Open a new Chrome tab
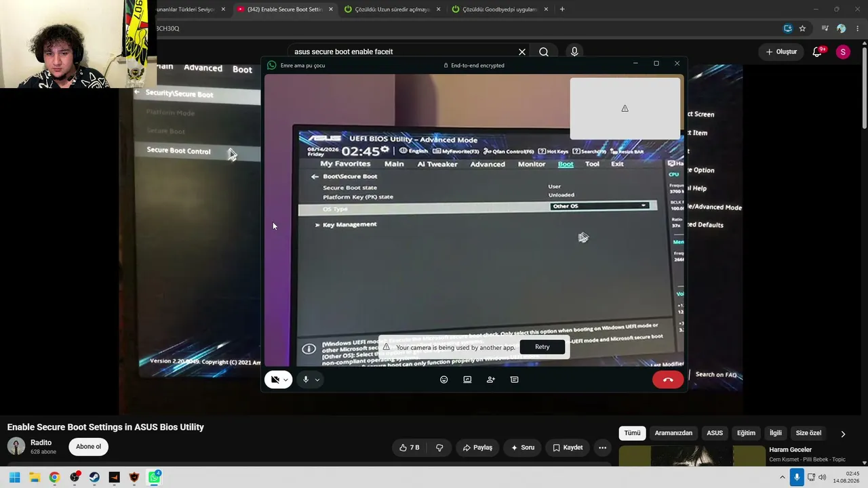 [562, 9]
